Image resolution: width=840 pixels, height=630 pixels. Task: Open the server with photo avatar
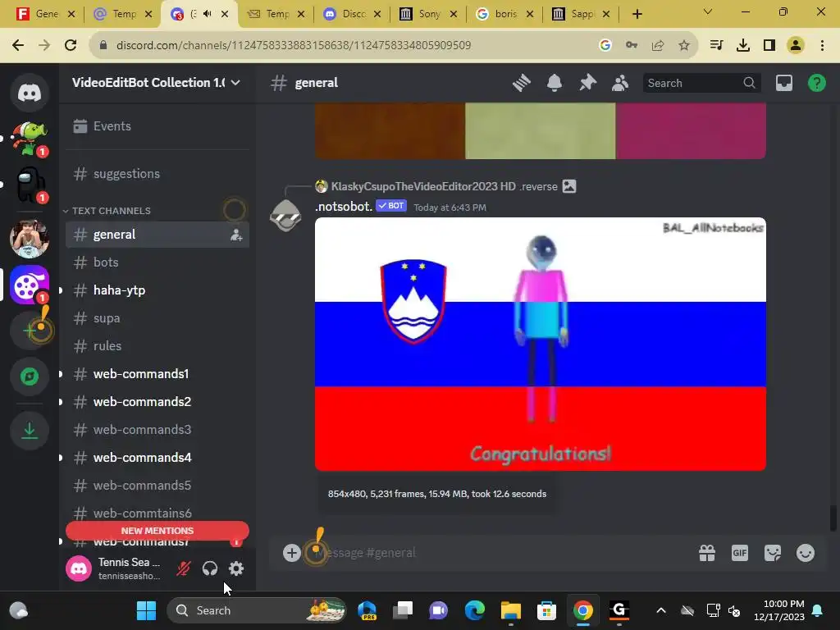[30, 238]
